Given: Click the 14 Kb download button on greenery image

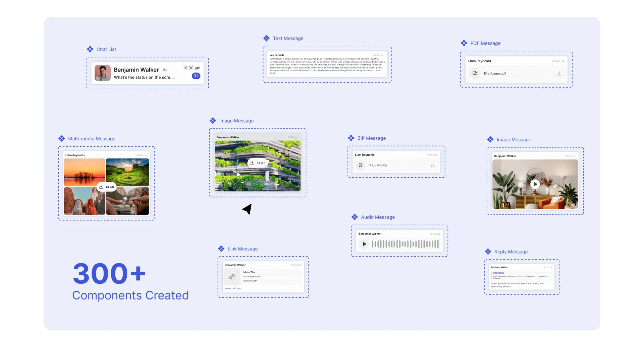Looking at the screenshot, I should [258, 163].
